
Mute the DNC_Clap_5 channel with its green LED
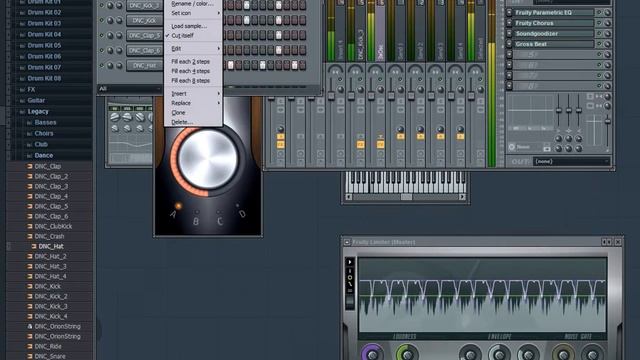coord(102,35)
